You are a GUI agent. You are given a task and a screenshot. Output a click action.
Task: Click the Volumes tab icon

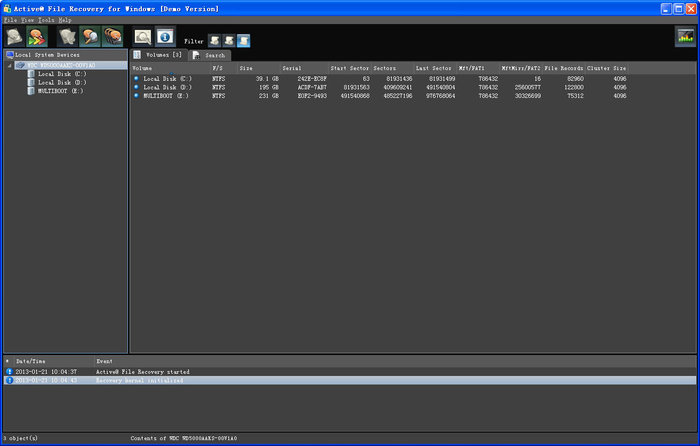137,55
